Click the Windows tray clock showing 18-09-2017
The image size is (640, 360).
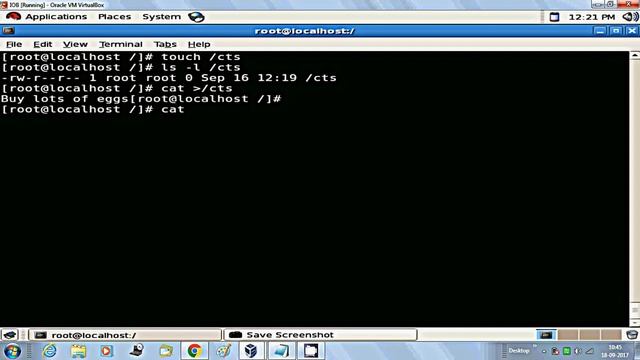614,351
